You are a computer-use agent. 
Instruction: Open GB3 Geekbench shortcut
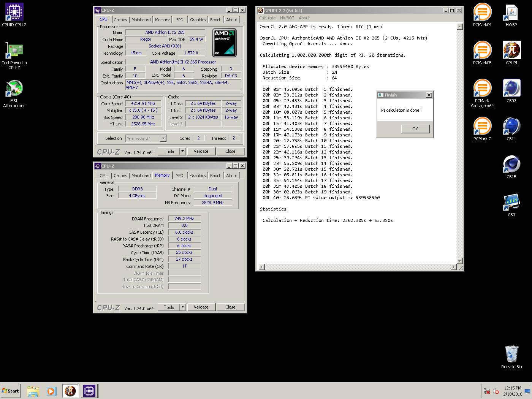coord(511,205)
